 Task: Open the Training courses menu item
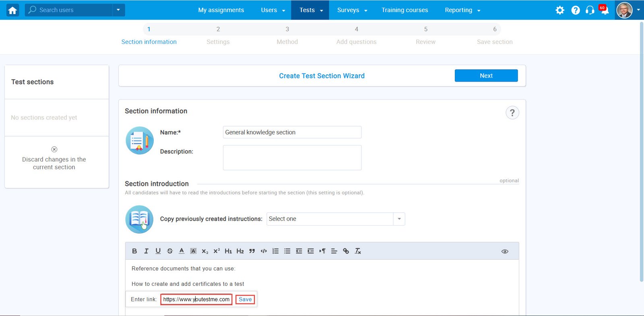coord(405,10)
